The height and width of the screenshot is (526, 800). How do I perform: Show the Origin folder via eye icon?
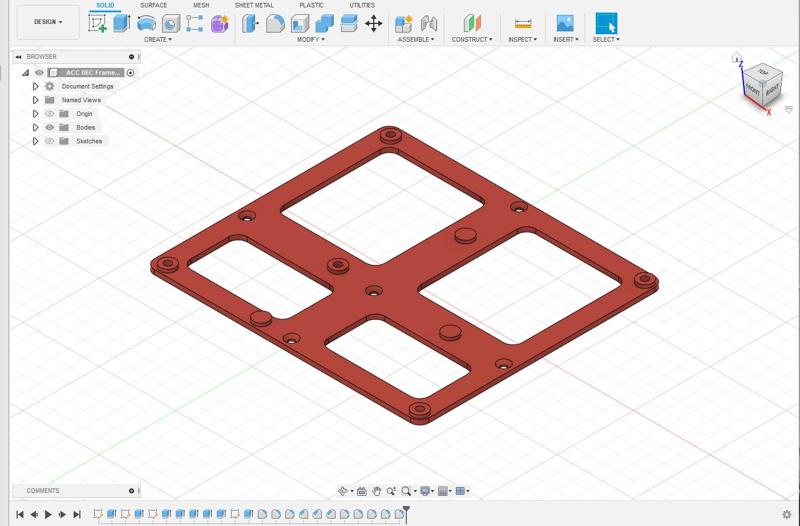[x=50, y=114]
